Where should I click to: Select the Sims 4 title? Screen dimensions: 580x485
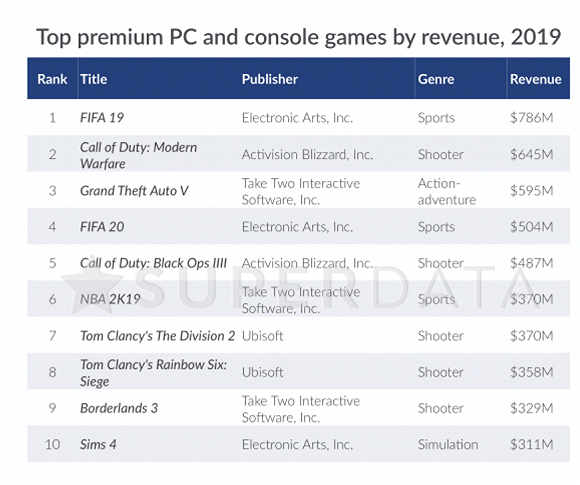pyautogui.click(x=98, y=444)
